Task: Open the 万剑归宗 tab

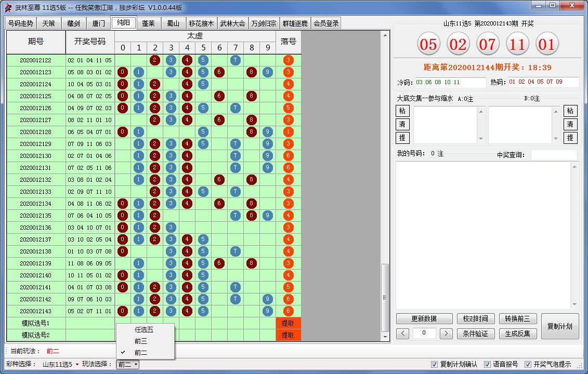Action: 264,23
